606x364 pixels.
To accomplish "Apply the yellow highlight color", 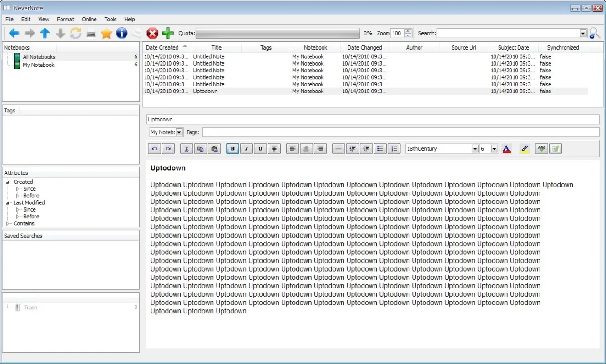I will coord(524,148).
